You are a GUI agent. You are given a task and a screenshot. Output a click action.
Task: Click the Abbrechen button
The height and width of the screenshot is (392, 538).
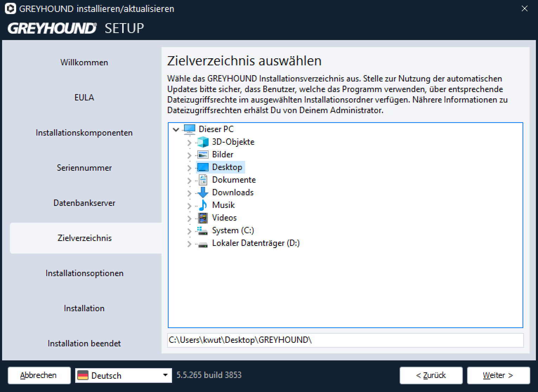tap(39, 375)
